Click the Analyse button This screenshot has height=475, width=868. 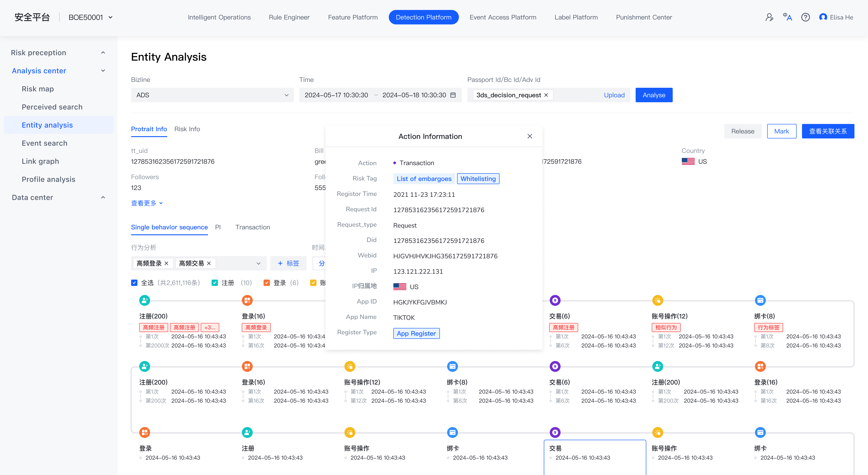(x=654, y=95)
